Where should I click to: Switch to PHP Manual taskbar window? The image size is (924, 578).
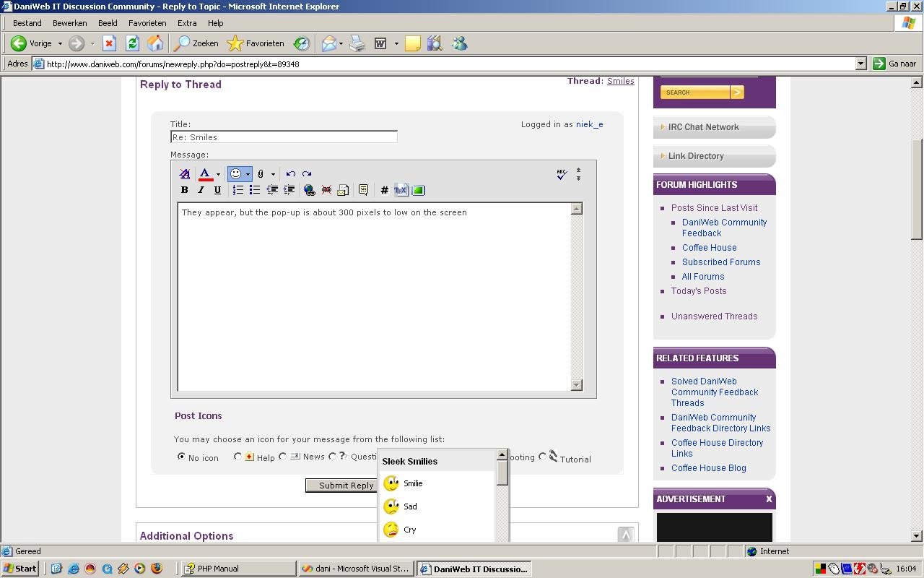(238, 569)
